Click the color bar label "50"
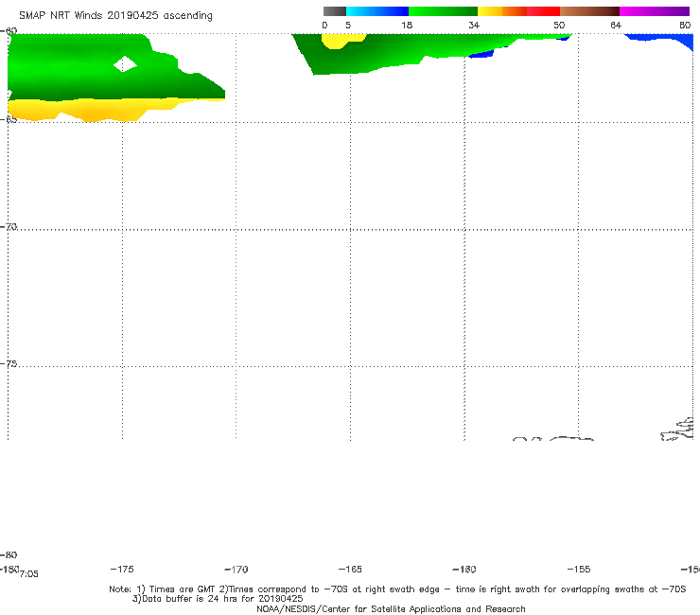 click(559, 25)
